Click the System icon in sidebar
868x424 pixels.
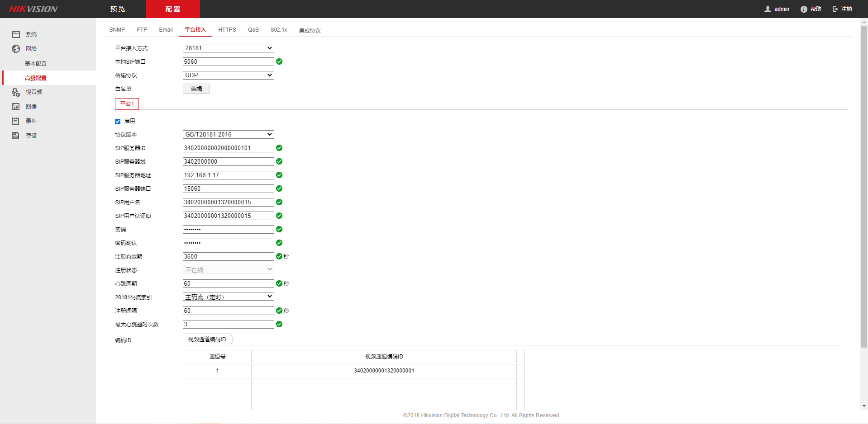coord(16,34)
